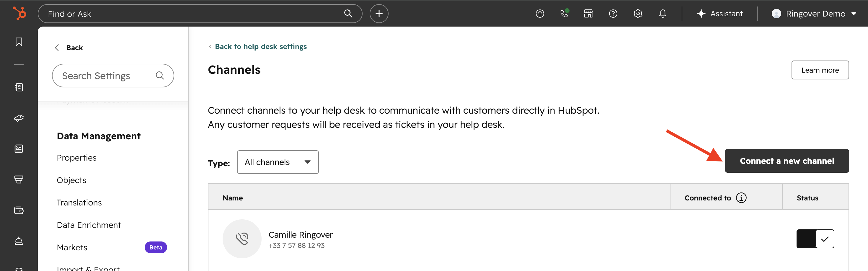The width and height of the screenshot is (868, 271).
Task: Open the calling phone icon
Action: coord(564,14)
